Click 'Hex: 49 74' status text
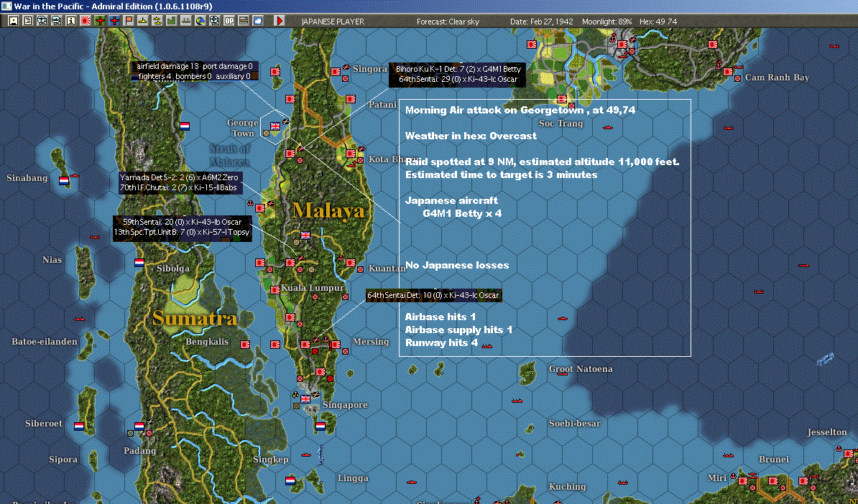Screen dimensions: 858x504 point(658,22)
